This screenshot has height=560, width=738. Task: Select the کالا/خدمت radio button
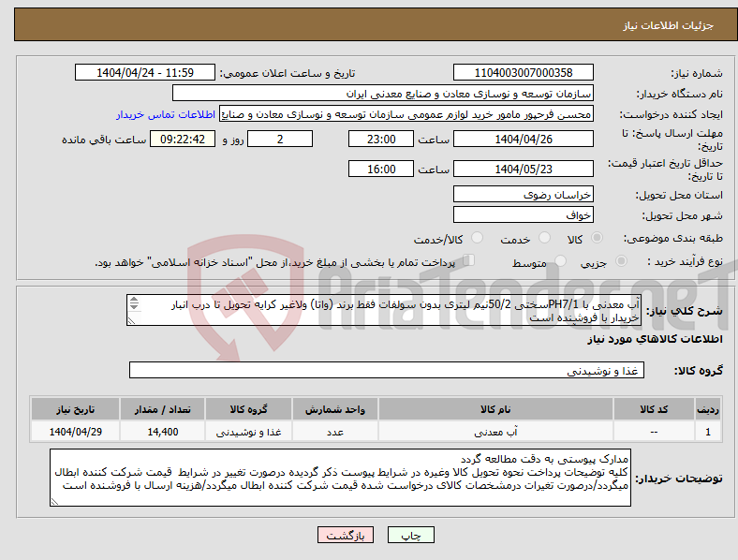(478, 238)
